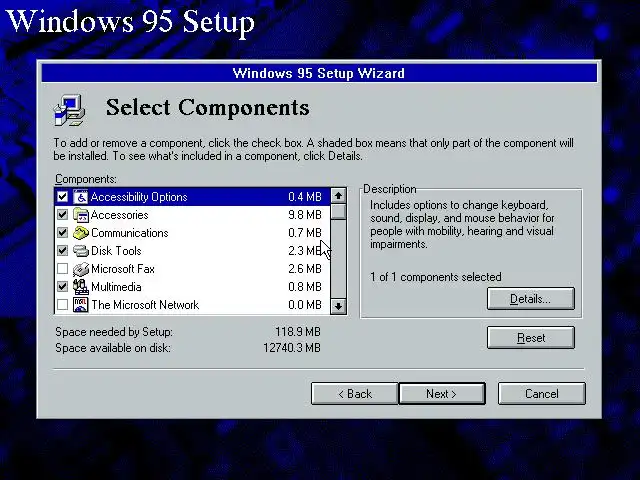The width and height of the screenshot is (640, 480).
Task: Click the 2.6 MB size for Microsoft Fax
Action: 305,269
